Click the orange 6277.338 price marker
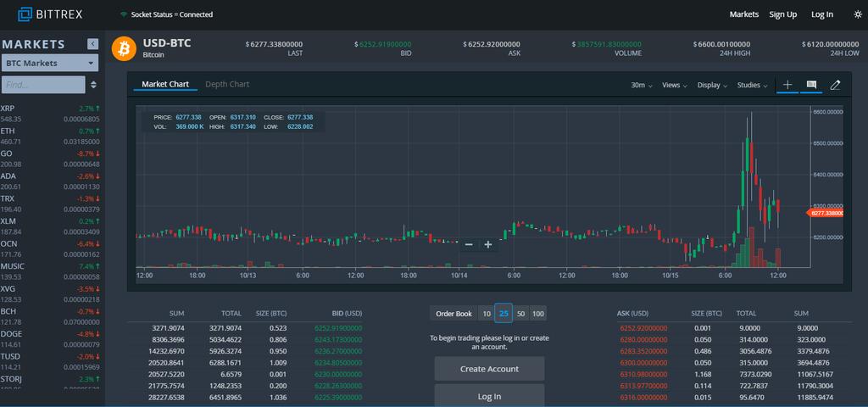Image resolution: width=868 pixels, height=407 pixels. pos(826,213)
